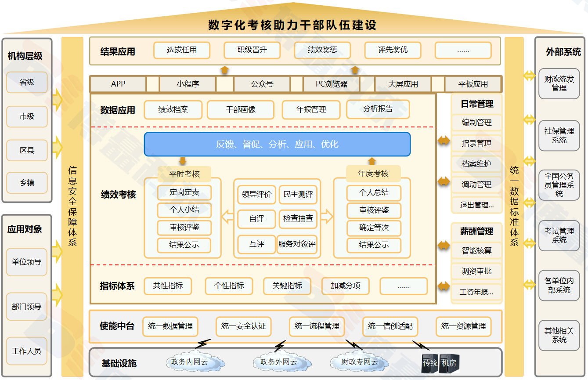Open the 干部画像 box
This screenshot has height=380, width=588.
(x=241, y=110)
